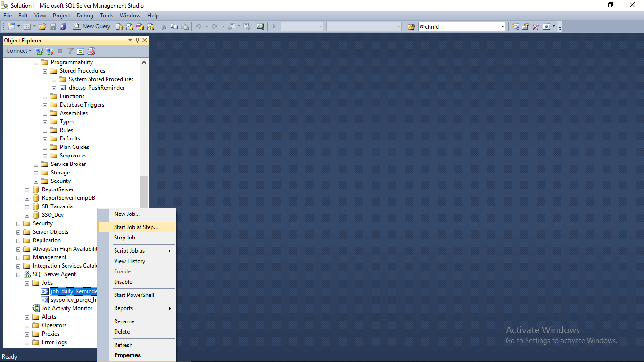Open the Object Explorer window position dropdown
The image size is (644, 362).
130,41
